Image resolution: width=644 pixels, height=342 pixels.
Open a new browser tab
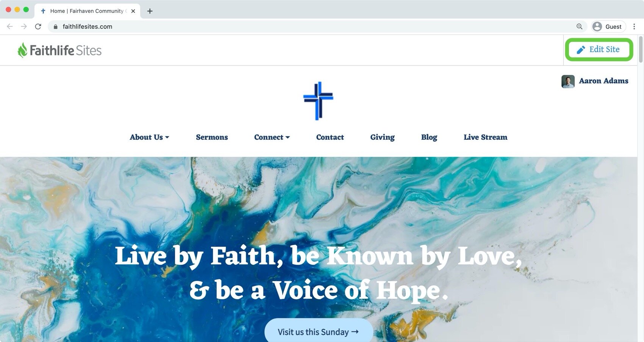150,11
